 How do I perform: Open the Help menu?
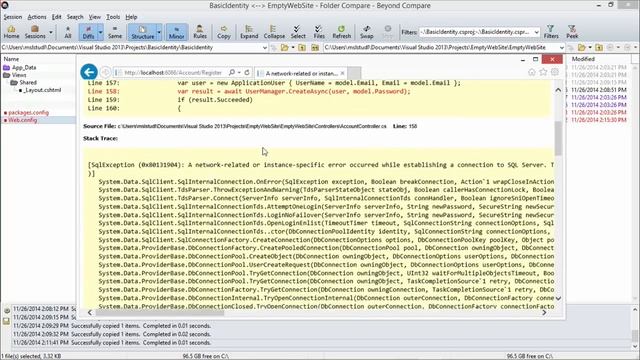coord(131,17)
